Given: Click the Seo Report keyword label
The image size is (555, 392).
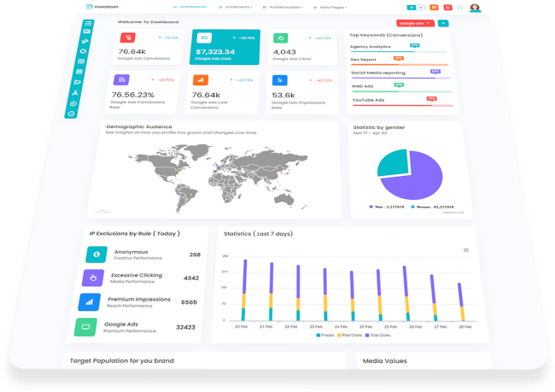Looking at the screenshot, I should pos(364,60).
